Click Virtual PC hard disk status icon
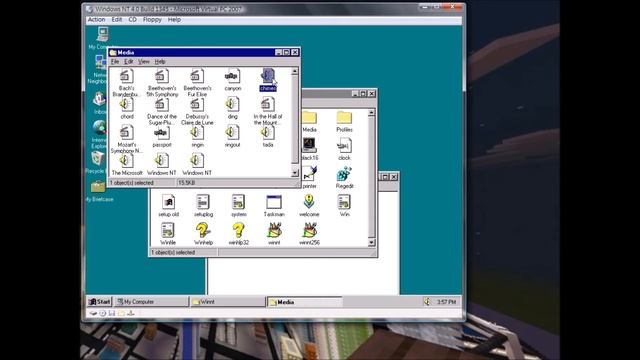The image size is (640, 360). (x=93, y=313)
